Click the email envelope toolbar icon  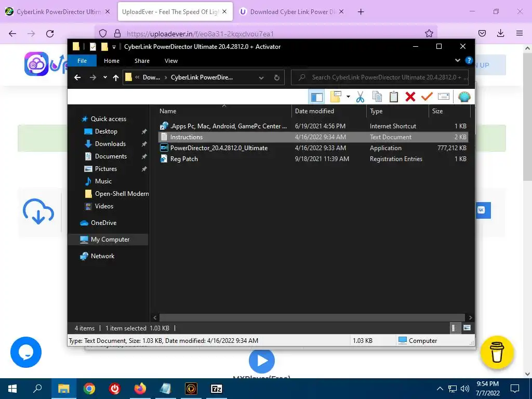(x=444, y=97)
